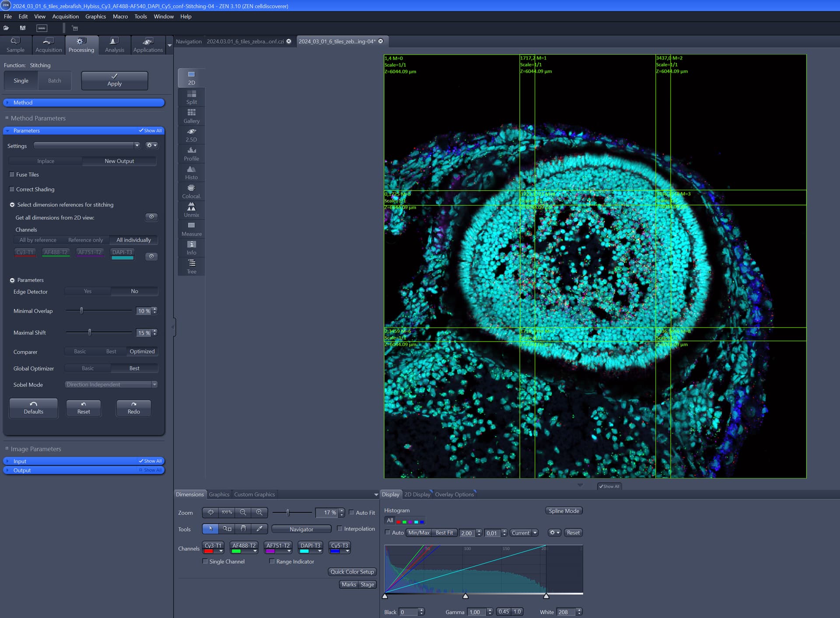Toggle the Range Indicator checkbox
Viewport: 840px width, 618px height.
click(272, 561)
